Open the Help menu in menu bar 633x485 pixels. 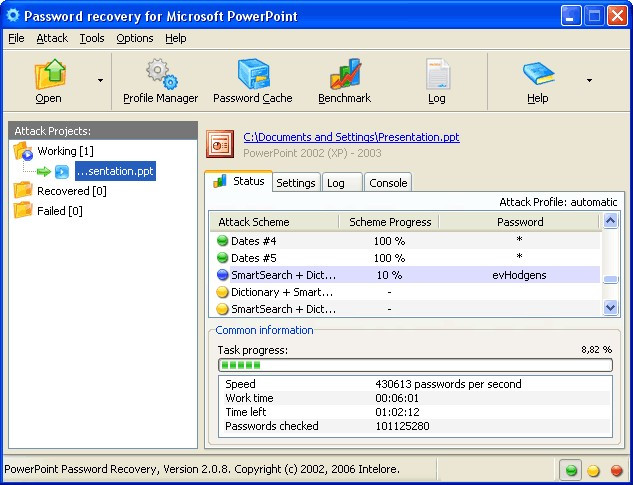(x=176, y=38)
